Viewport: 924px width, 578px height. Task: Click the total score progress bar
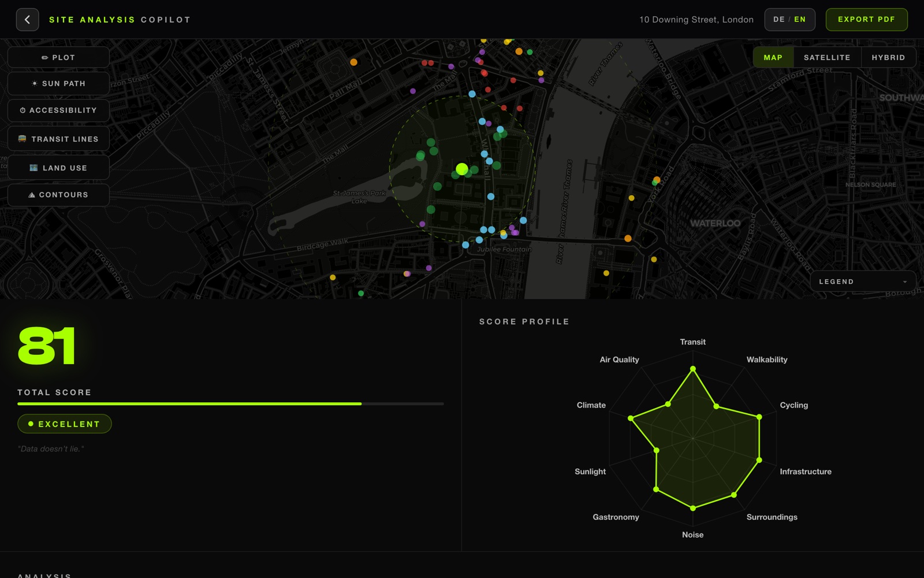pyautogui.click(x=230, y=403)
